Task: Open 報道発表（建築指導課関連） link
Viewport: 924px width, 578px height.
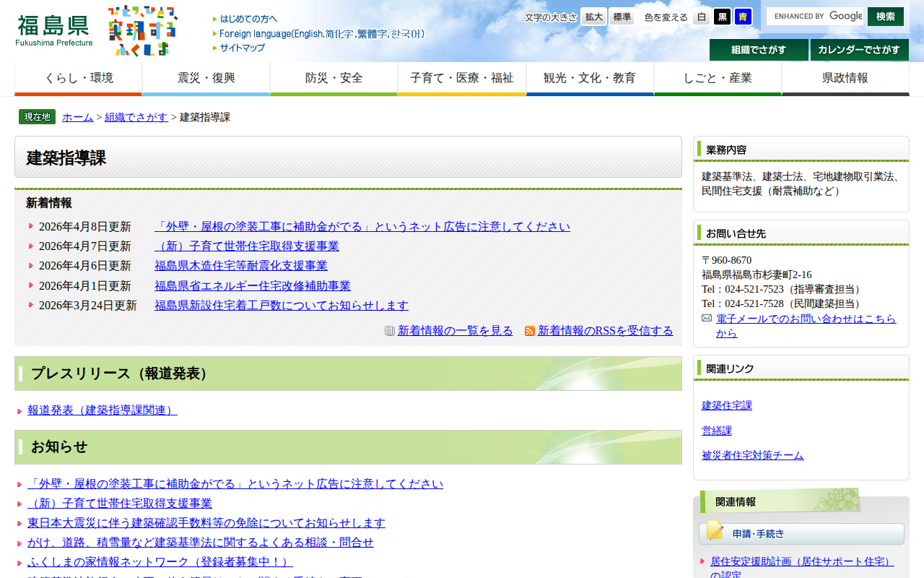Action: tap(103, 410)
